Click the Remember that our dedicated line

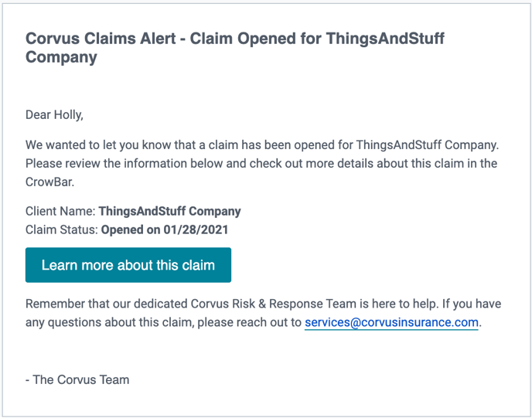tap(263, 304)
